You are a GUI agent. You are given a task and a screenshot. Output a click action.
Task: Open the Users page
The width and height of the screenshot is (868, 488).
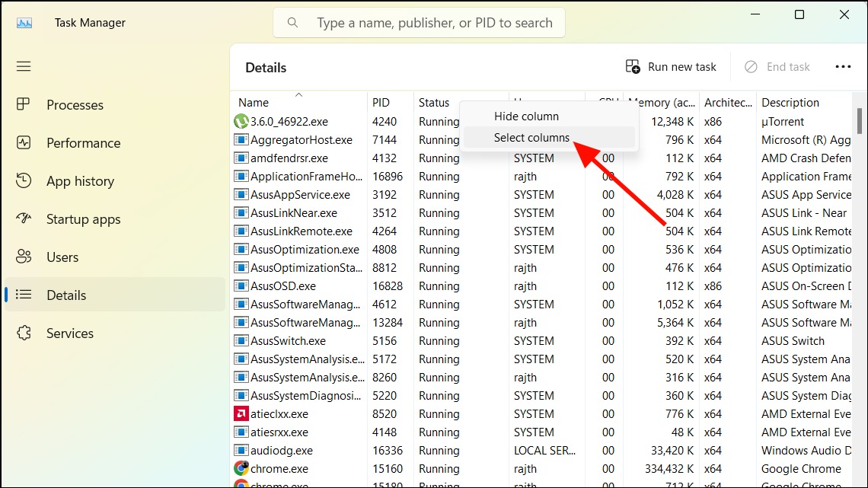115,257
